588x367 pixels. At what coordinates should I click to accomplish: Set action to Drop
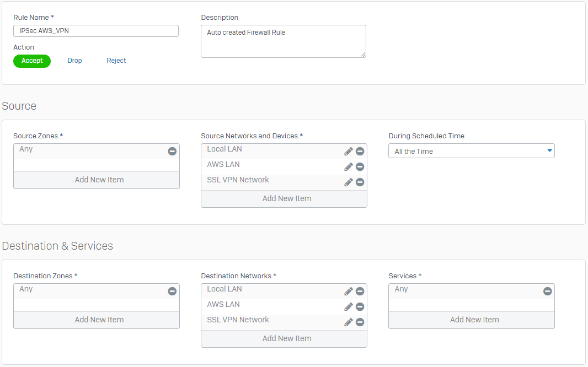pyautogui.click(x=74, y=61)
